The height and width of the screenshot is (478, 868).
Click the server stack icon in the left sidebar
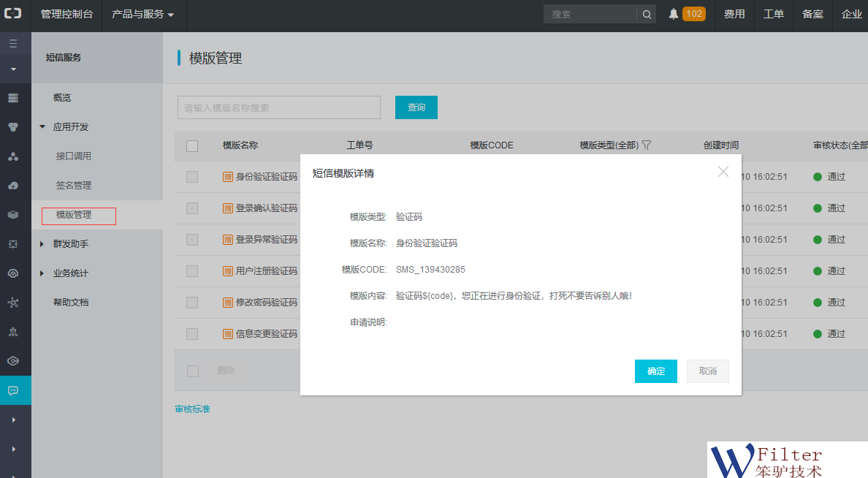13,98
